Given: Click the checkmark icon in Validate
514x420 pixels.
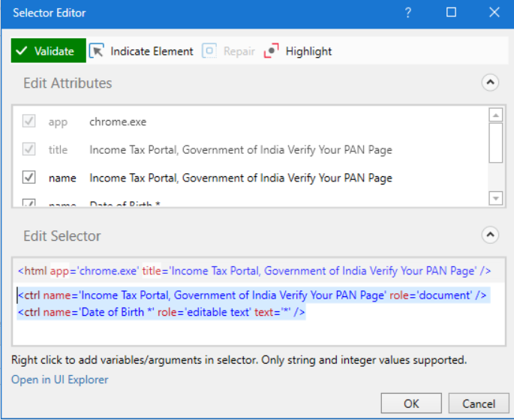Looking at the screenshot, I should 22,51.
